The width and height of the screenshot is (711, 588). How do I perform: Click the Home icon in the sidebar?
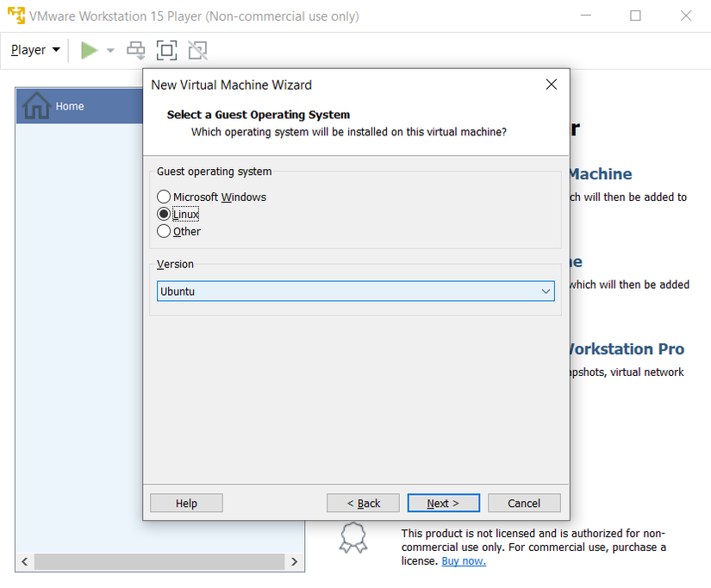(x=37, y=105)
